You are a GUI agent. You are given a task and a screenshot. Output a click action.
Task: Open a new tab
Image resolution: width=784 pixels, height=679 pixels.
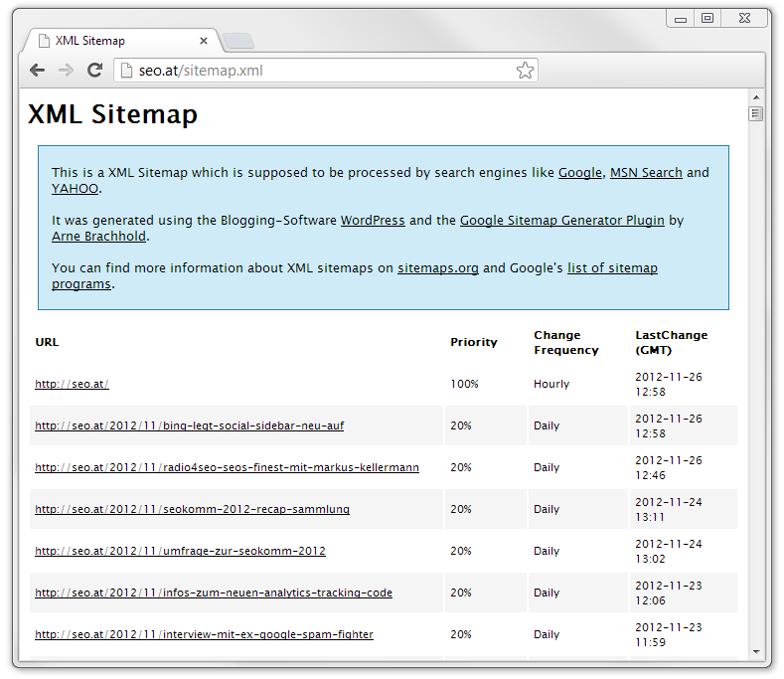click(x=238, y=41)
